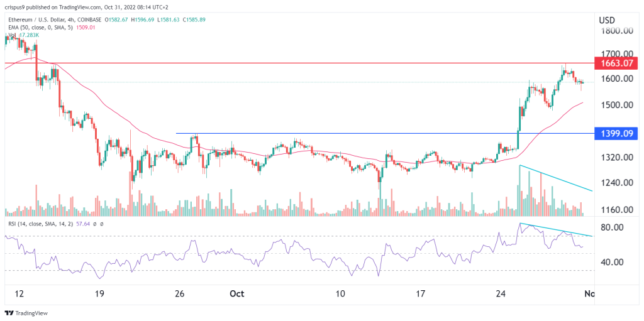Click the 1240.00 price axis value
Image resolution: width=644 pixels, height=321 pixels.
[616, 183]
